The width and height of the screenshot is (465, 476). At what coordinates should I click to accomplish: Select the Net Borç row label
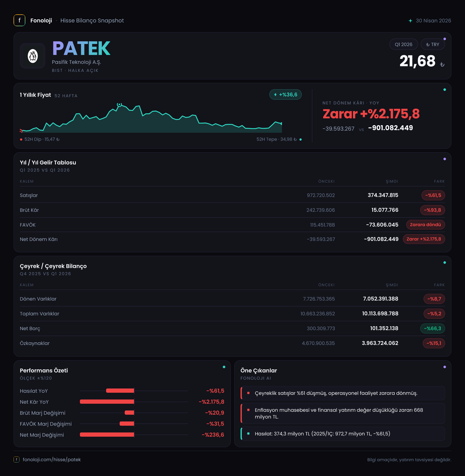coord(30,328)
